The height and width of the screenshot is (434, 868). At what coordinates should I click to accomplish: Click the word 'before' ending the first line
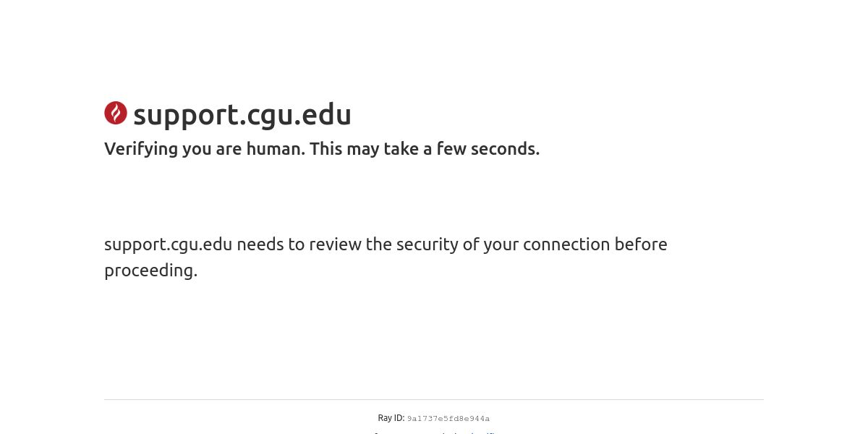641,244
